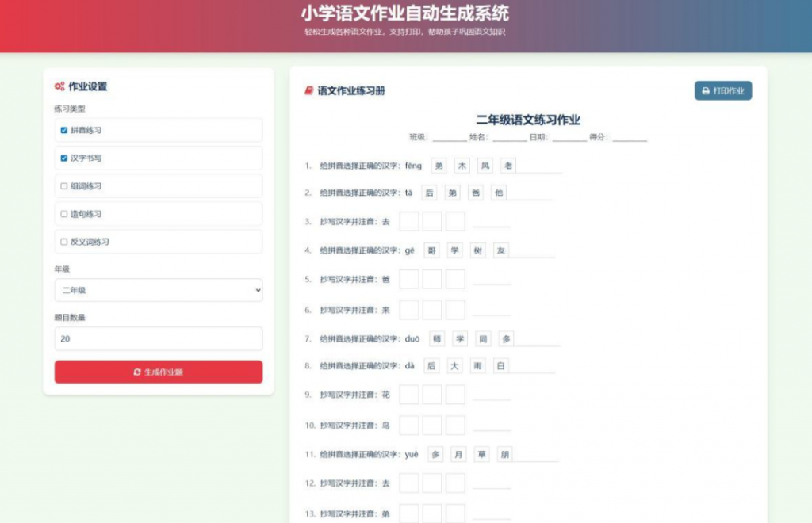Viewport: 812px width, 523px height.
Task: Disable the 汉字书写 checkbox
Action: 63,158
